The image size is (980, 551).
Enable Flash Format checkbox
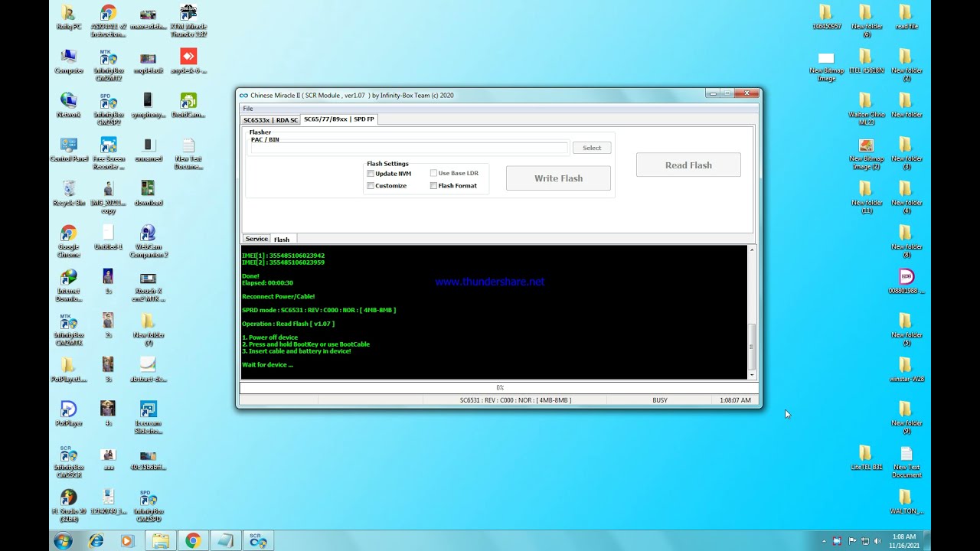(433, 186)
